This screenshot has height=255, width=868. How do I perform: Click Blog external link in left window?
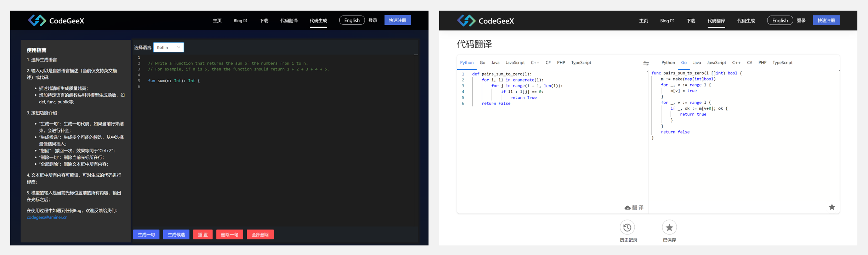tap(240, 21)
